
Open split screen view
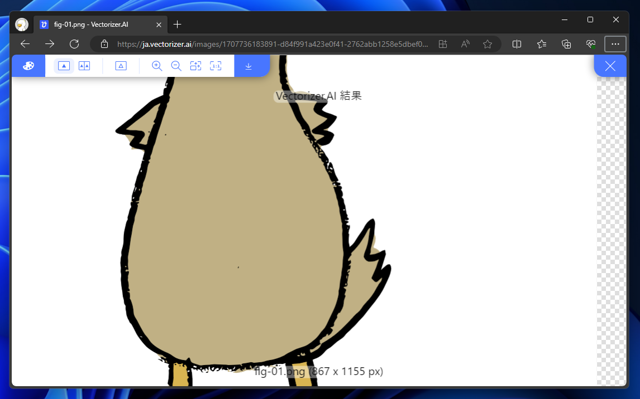click(x=517, y=44)
